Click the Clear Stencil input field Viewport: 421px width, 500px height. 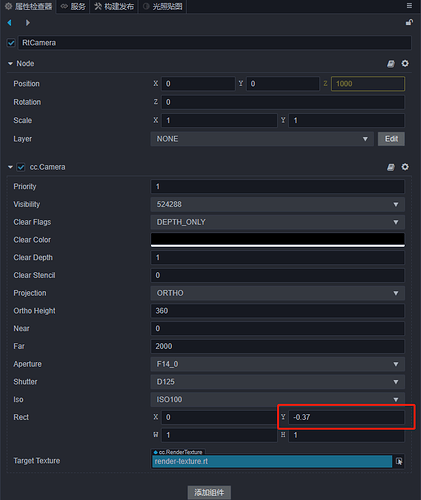click(278, 275)
